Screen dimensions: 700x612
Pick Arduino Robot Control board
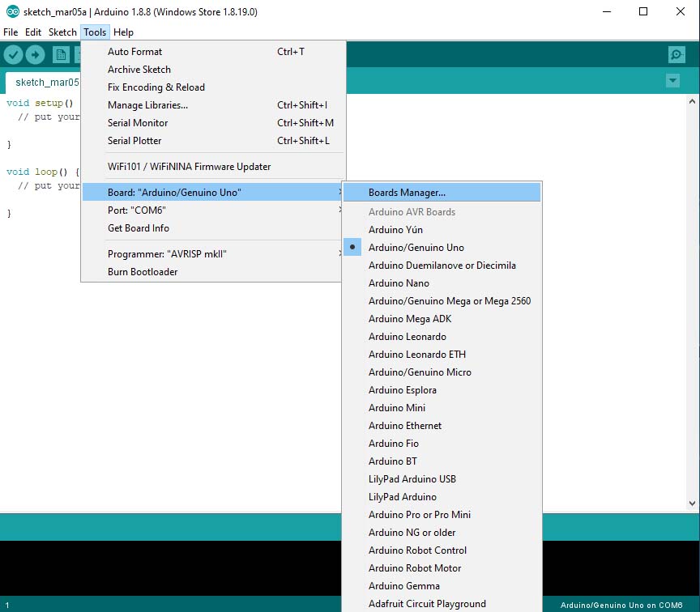pyautogui.click(x=442, y=550)
